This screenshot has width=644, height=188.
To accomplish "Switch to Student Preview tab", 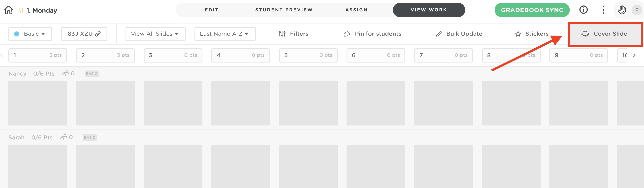I will coord(284,10).
